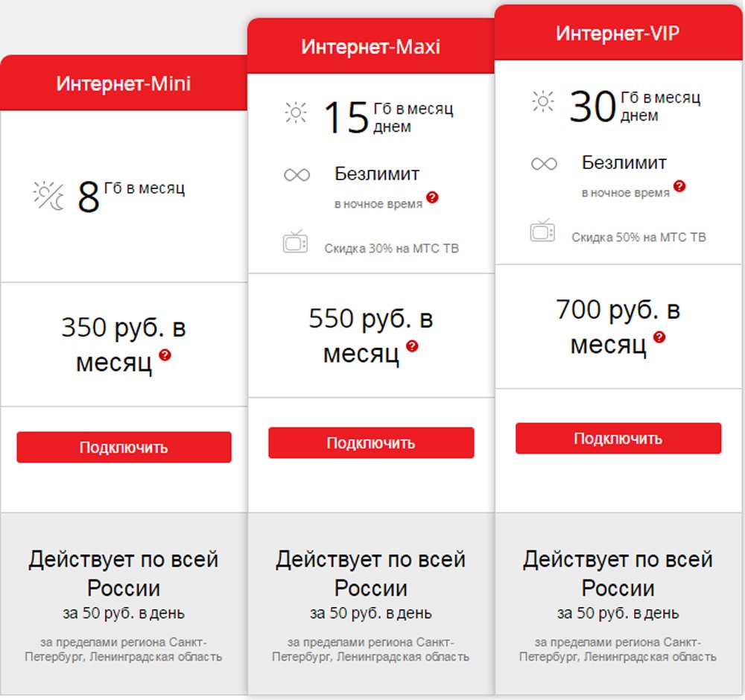Click the TV icon in Интернет-Maxi
This screenshot has height=700, width=745.
point(295,242)
